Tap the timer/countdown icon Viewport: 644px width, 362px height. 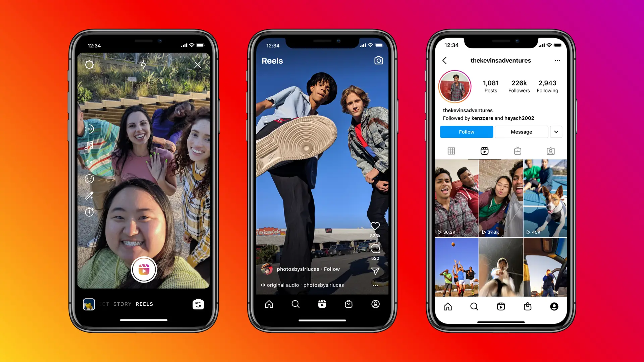click(89, 212)
